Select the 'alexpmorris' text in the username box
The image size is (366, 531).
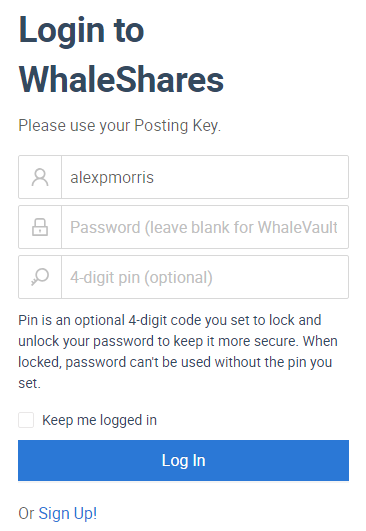112,177
